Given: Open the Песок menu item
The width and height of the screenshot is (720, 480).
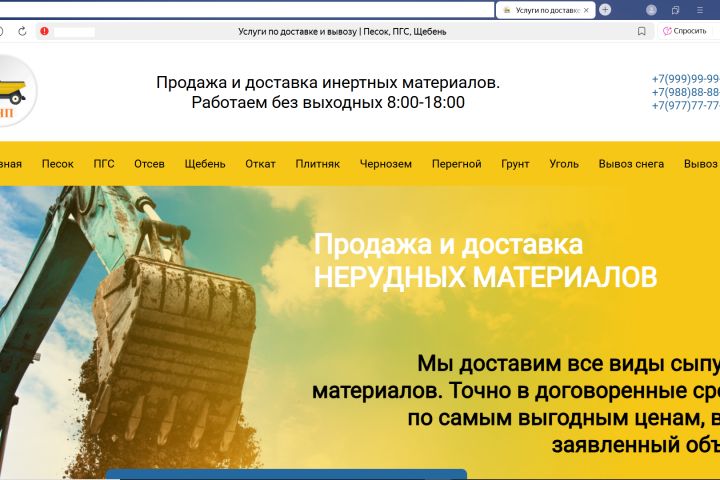Looking at the screenshot, I should tap(57, 164).
